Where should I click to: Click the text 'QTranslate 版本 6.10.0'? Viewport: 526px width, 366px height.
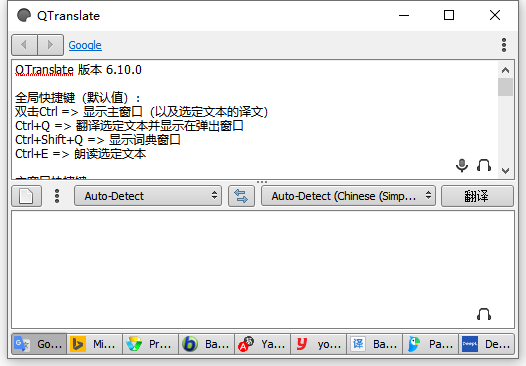click(x=78, y=70)
